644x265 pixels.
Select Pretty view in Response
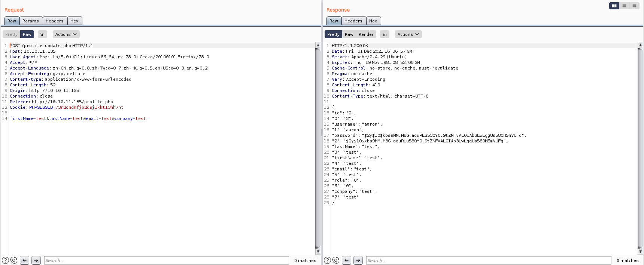click(333, 34)
